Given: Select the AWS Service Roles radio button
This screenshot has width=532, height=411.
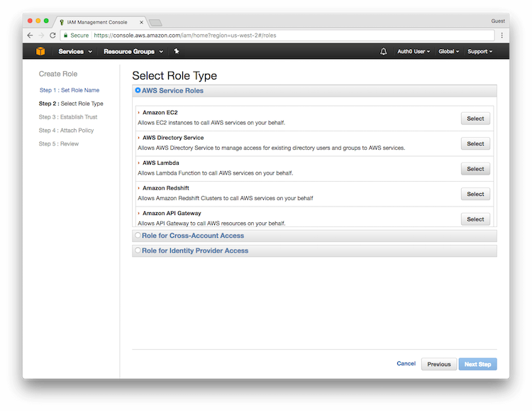Looking at the screenshot, I should (138, 90).
